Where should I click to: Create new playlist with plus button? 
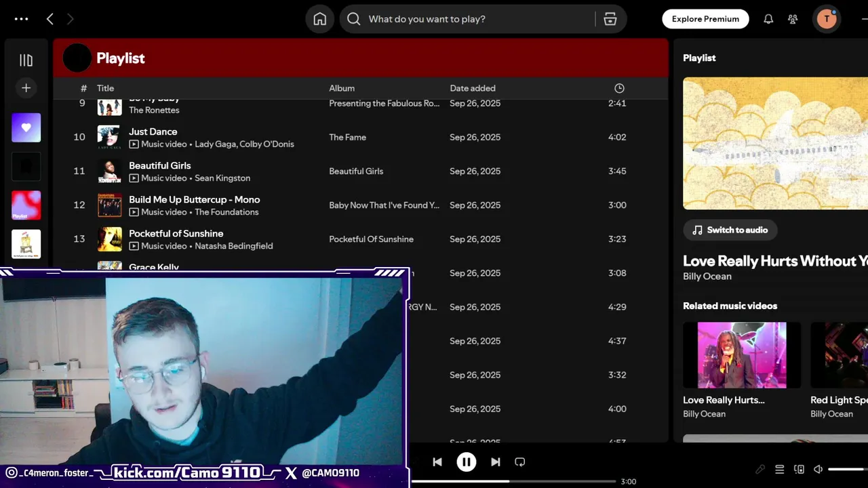(x=26, y=87)
